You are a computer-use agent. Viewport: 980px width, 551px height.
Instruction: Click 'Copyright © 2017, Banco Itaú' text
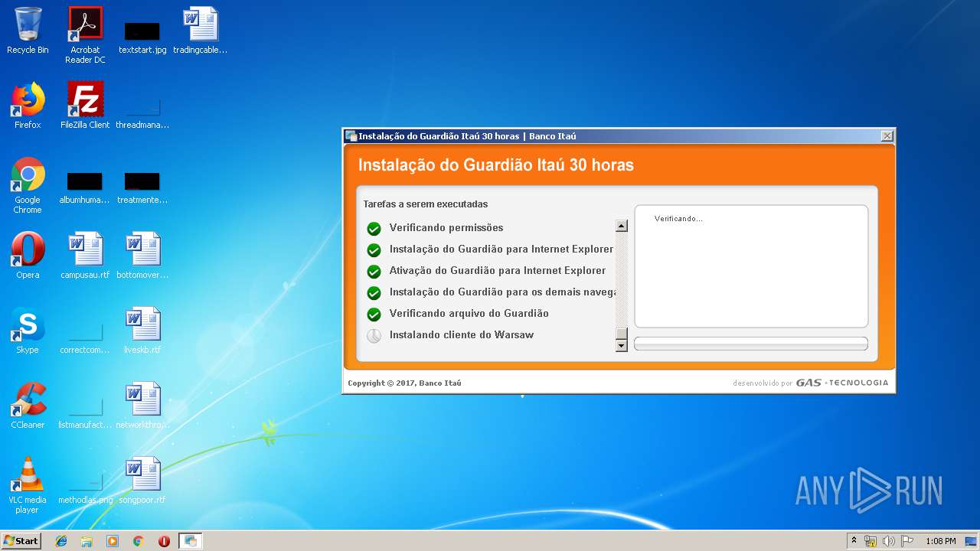click(x=404, y=383)
